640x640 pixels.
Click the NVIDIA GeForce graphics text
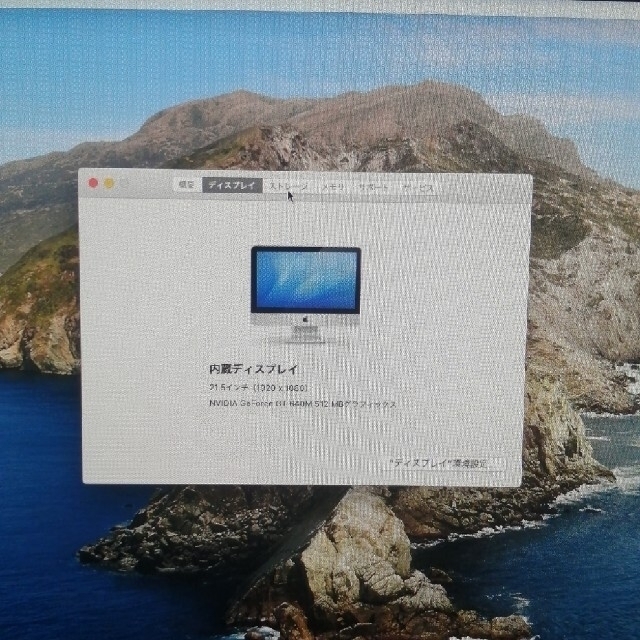click(x=302, y=404)
